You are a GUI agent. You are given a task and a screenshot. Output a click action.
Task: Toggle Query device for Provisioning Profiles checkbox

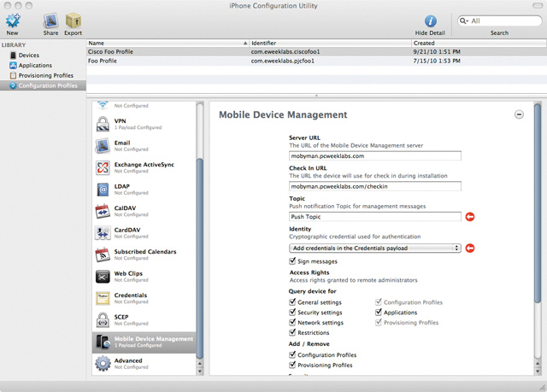coord(379,322)
